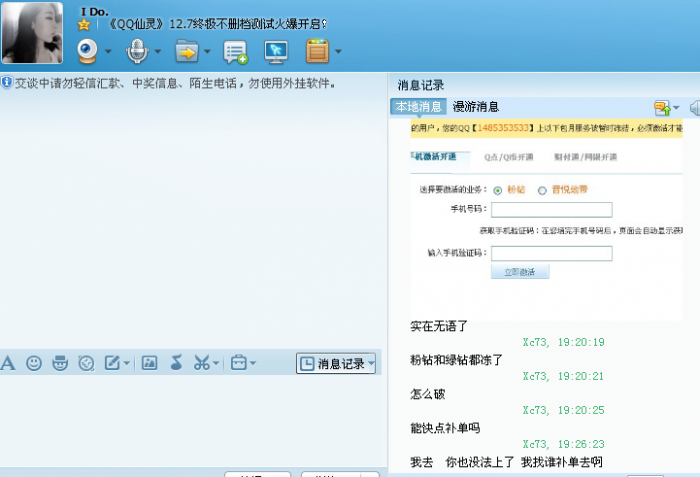The image size is (700, 477).
Task: Expand the screenshot options arrow
Action: click(216, 363)
